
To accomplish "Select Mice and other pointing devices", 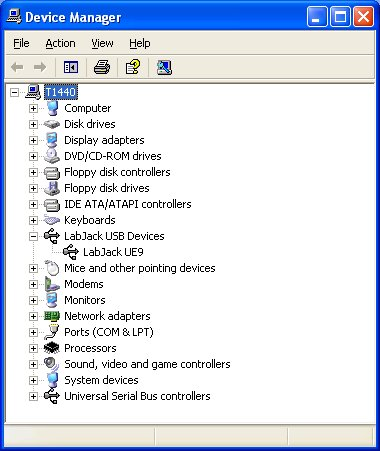I will 140,268.
